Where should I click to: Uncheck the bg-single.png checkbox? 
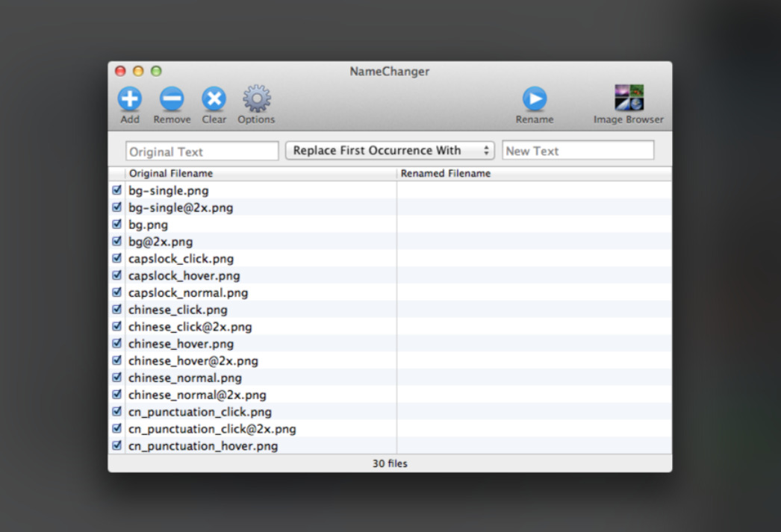point(117,190)
